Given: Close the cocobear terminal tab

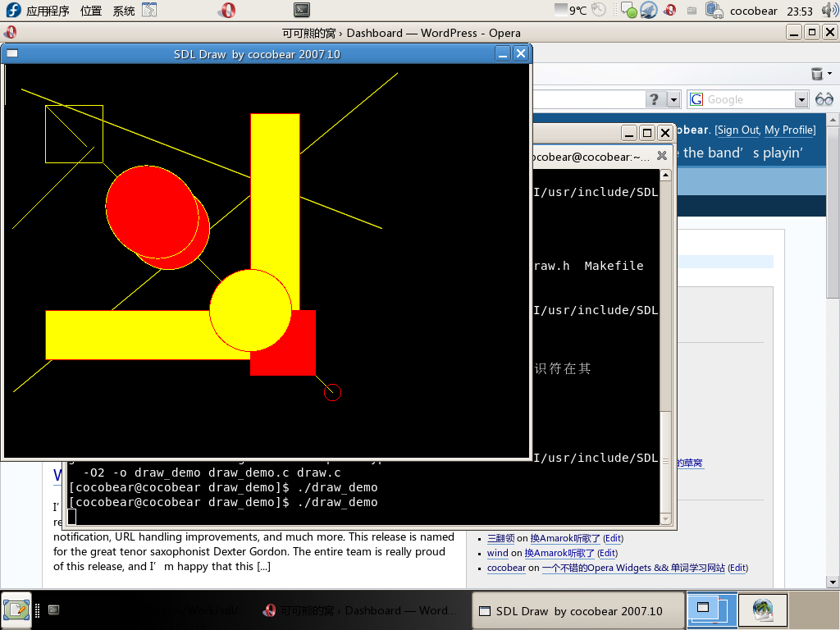Looking at the screenshot, I should click(x=662, y=156).
